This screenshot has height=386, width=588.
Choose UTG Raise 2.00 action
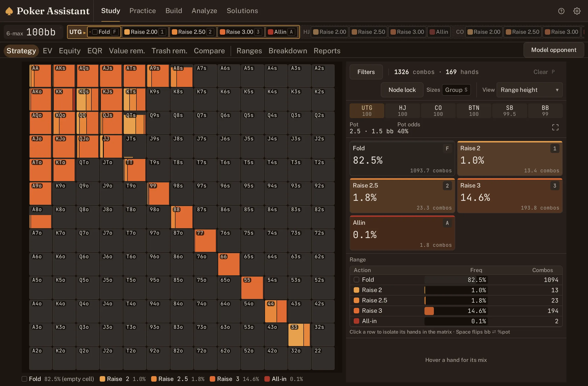pyautogui.click(x=145, y=32)
